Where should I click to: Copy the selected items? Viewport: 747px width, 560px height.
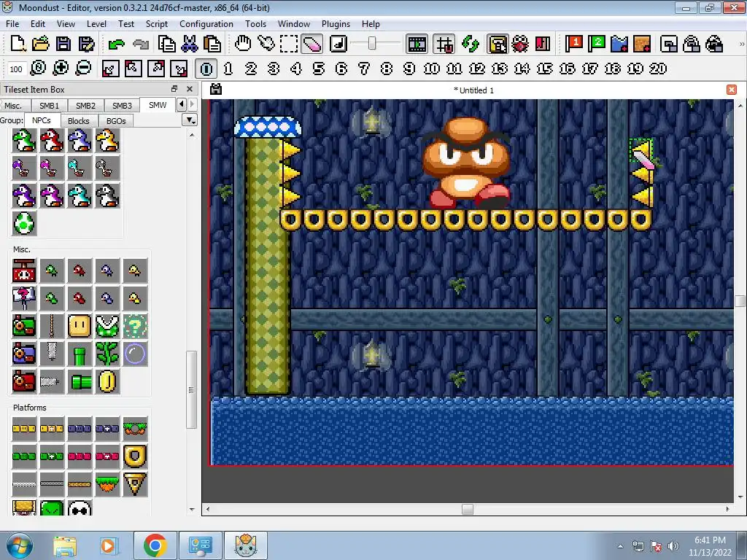point(167,44)
